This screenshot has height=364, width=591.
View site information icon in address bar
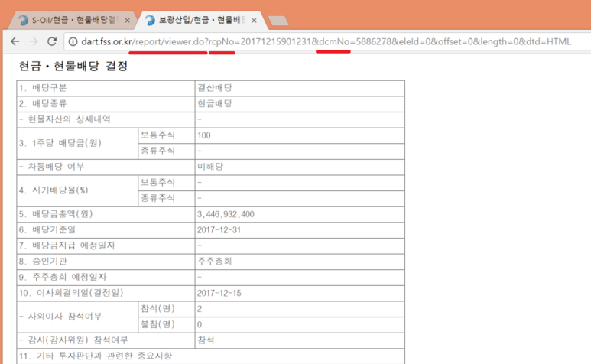[x=73, y=41]
